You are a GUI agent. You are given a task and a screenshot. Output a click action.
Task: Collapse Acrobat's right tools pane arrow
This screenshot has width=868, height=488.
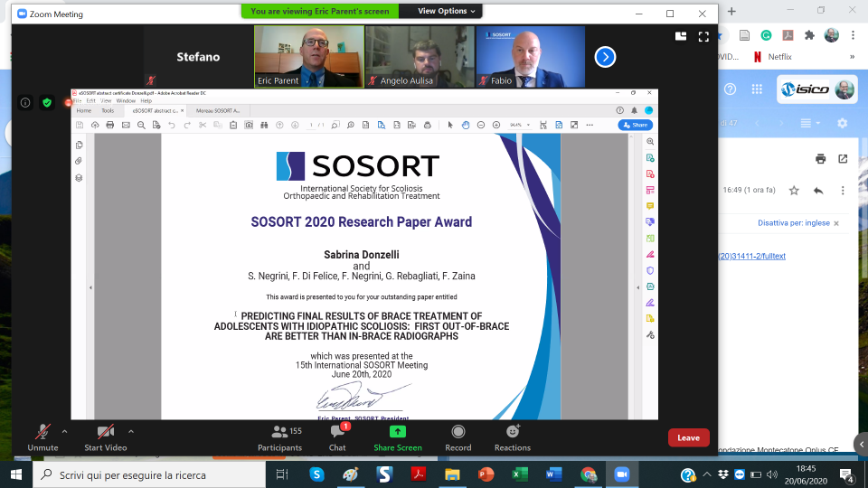[x=637, y=287]
